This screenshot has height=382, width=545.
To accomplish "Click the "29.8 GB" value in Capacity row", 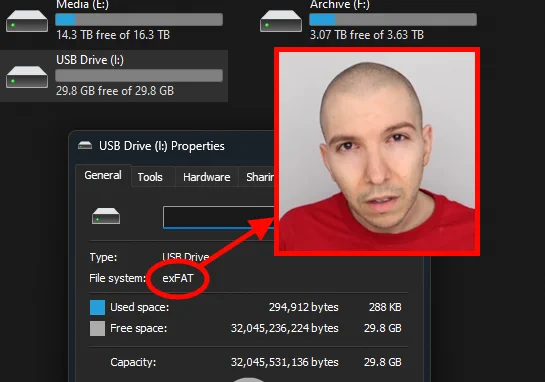I will click(383, 362).
